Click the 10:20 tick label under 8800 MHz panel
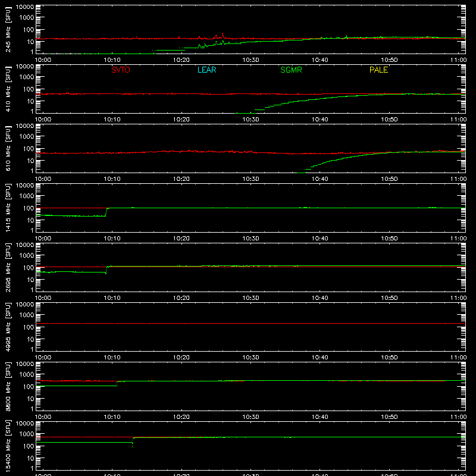Screen dimensions: 476x476 [181, 417]
